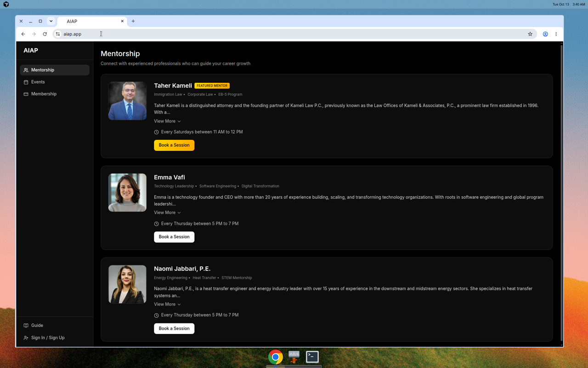Click Emma Vafi's profile photo
Image resolution: width=588 pixels, height=368 pixels.
(x=127, y=192)
